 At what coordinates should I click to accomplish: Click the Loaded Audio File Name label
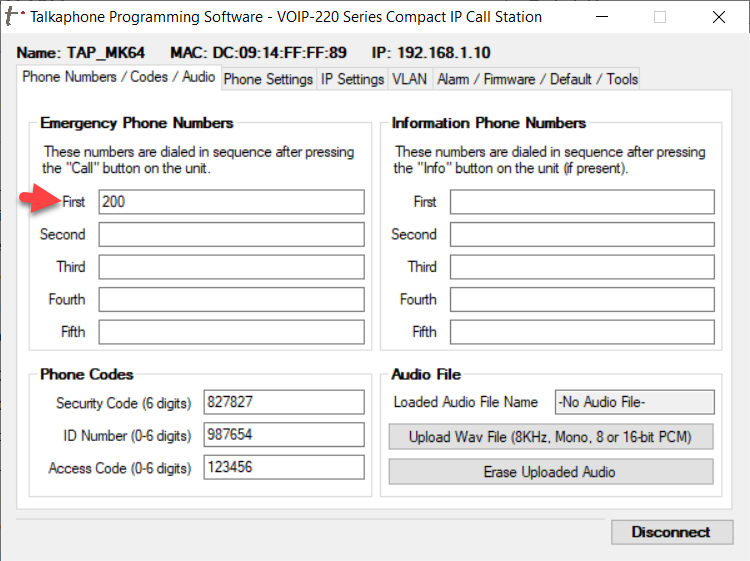click(x=465, y=402)
